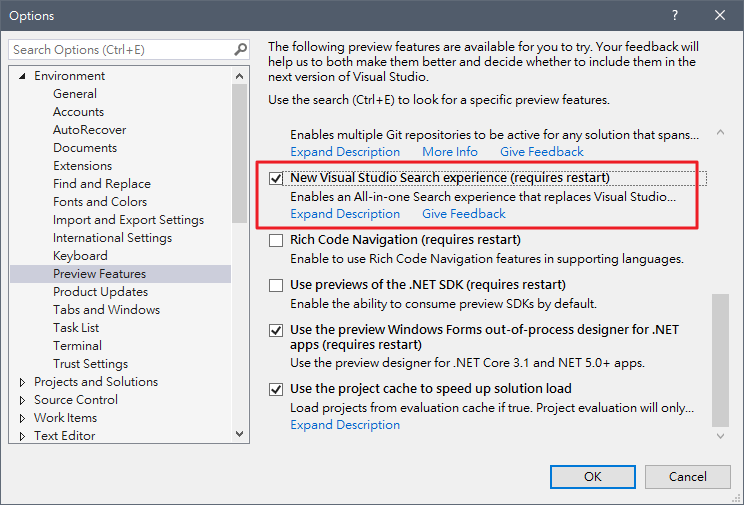Viewport: 744px width, 505px height.
Task: Click the OK button
Action: (593, 477)
